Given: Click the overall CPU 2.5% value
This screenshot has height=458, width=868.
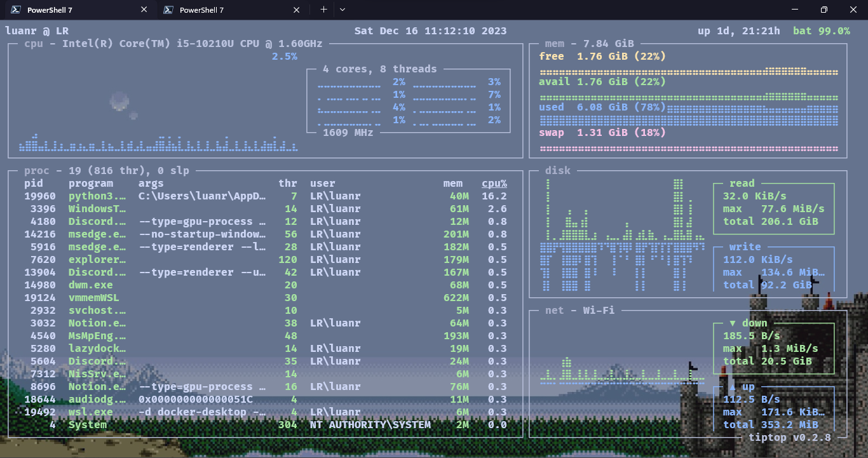Looking at the screenshot, I should point(285,57).
